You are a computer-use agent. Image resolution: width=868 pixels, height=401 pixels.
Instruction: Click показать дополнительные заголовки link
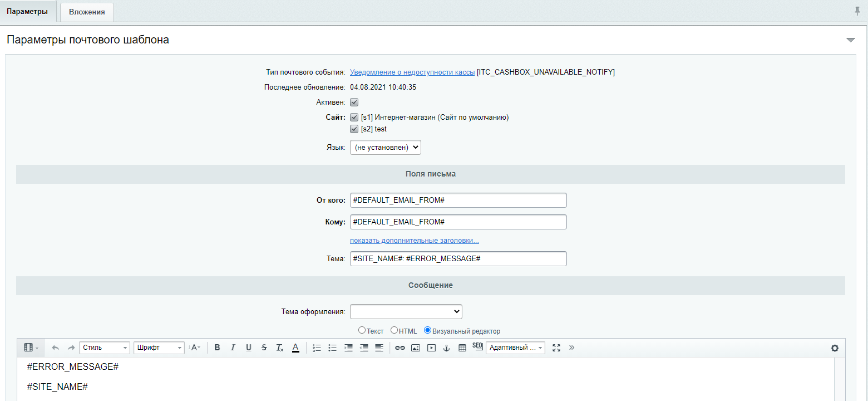click(x=414, y=241)
